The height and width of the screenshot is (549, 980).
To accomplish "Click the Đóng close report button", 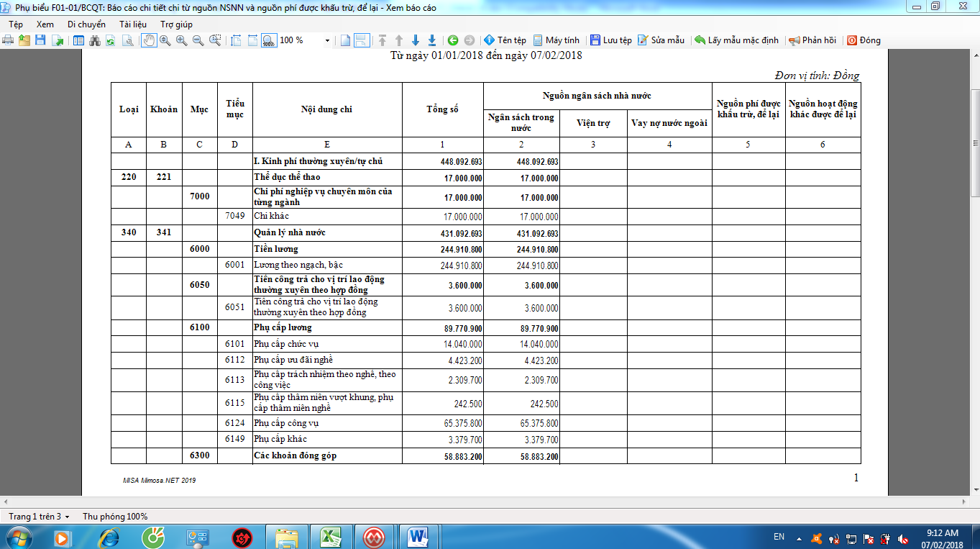I will [x=864, y=40].
